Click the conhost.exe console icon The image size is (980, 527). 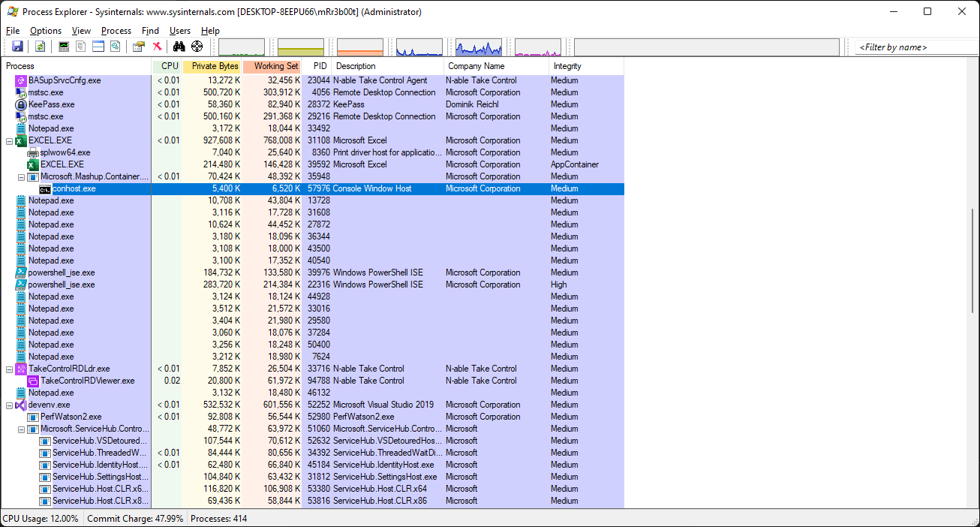click(x=45, y=188)
